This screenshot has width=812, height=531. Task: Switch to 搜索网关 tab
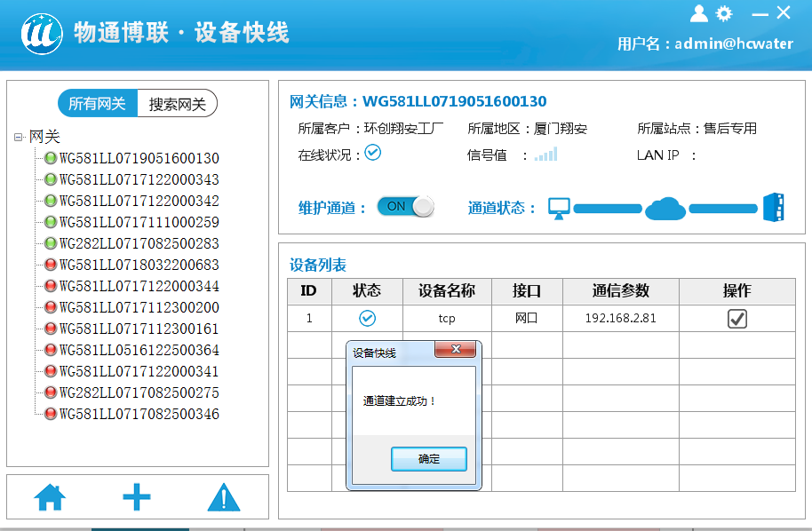click(177, 104)
